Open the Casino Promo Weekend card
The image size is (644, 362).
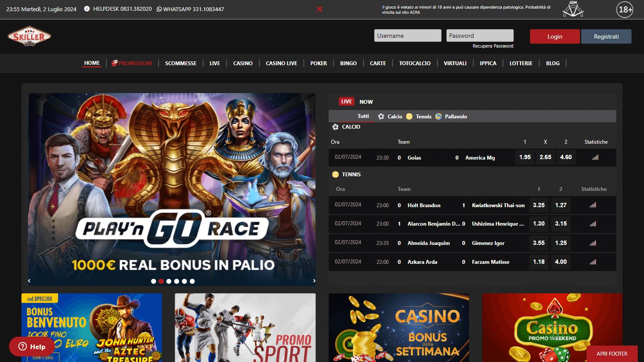pyautogui.click(x=552, y=328)
